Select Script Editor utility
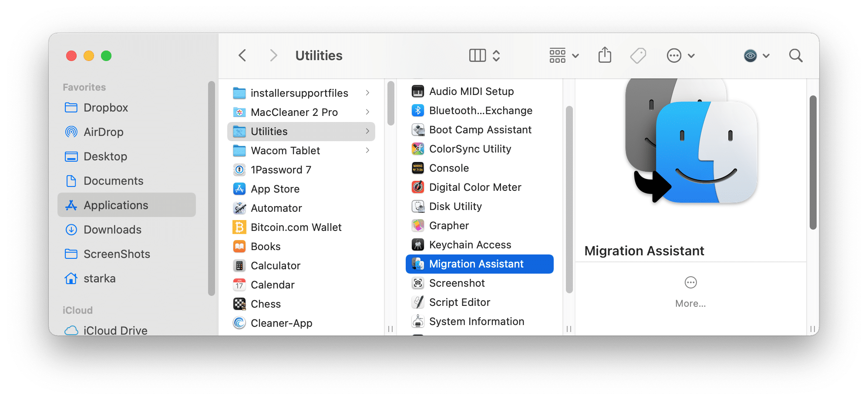The height and width of the screenshot is (400, 868). point(480,302)
